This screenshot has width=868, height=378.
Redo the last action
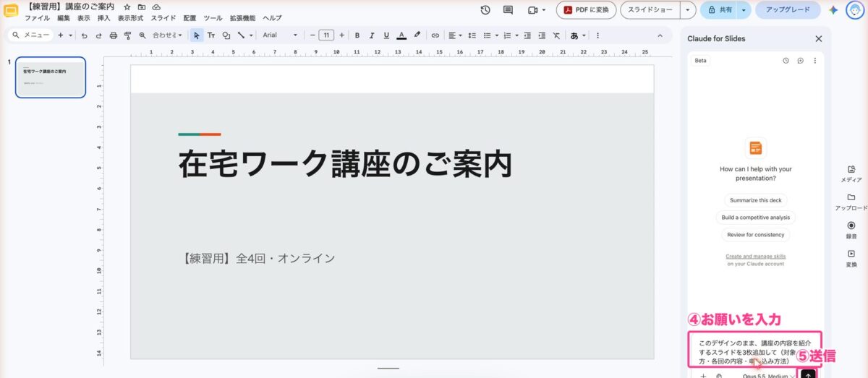coord(98,35)
